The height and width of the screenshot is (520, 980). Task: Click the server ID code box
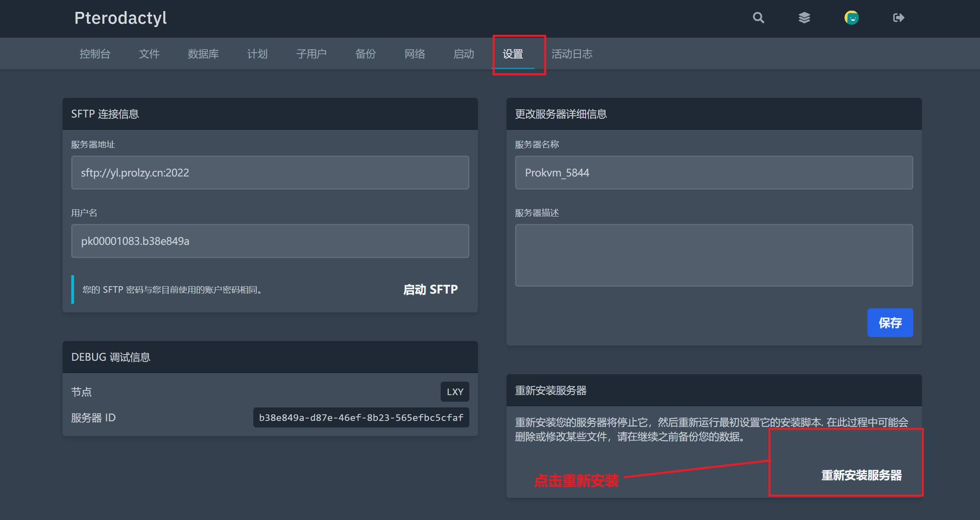(x=361, y=417)
